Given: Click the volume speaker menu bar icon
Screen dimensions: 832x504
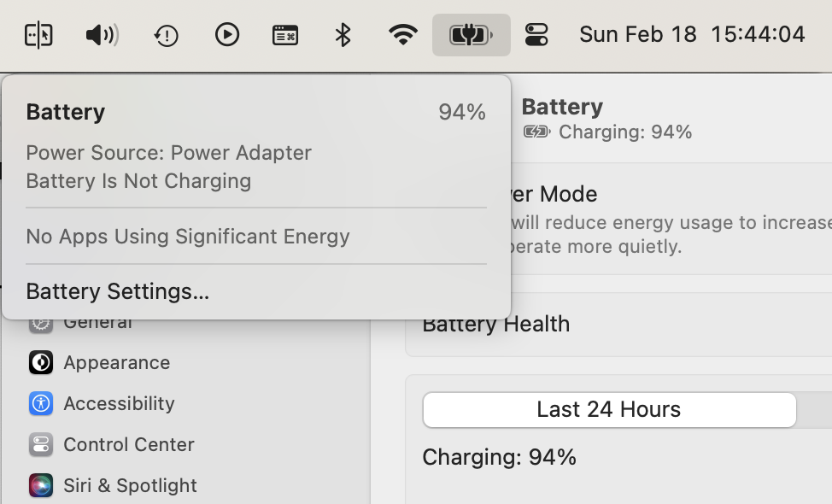Looking at the screenshot, I should pos(102,35).
